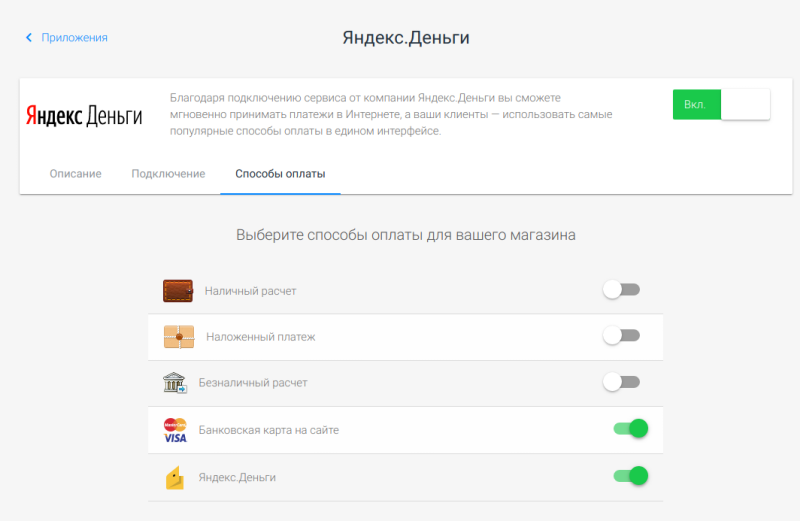Click the service description paragraph
The image size is (800, 521).
391,114
